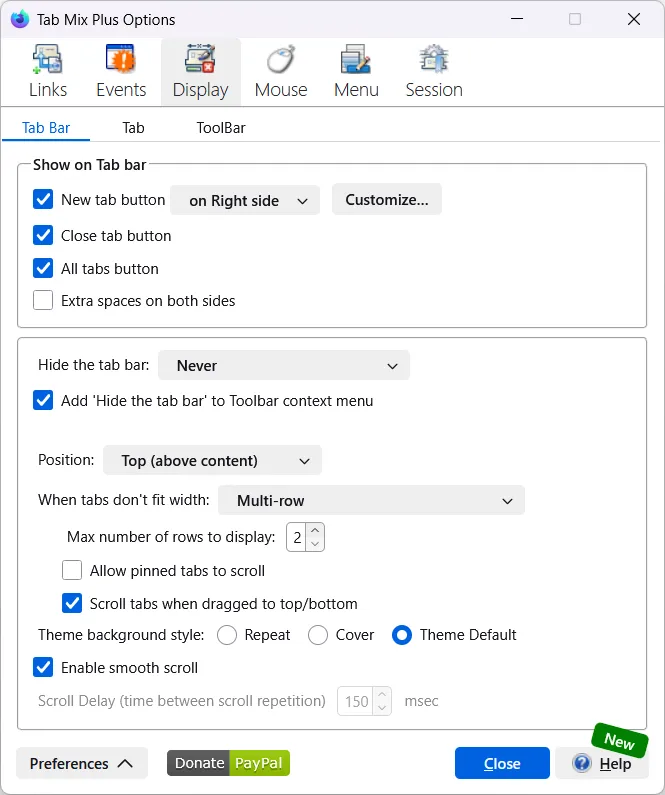Open the Menu options category

(x=356, y=71)
